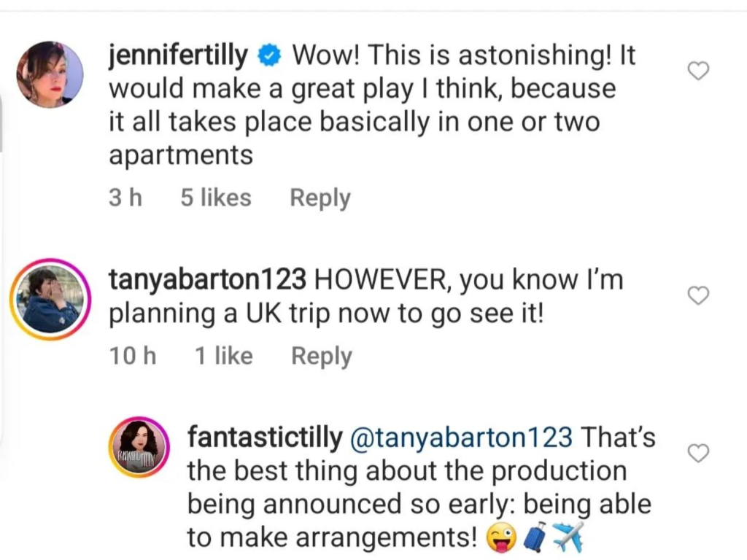747x560 pixels.
Task: View the 1 like on tanyabarton123's comment
Action: pyautogui.click(x=224, y=356)
